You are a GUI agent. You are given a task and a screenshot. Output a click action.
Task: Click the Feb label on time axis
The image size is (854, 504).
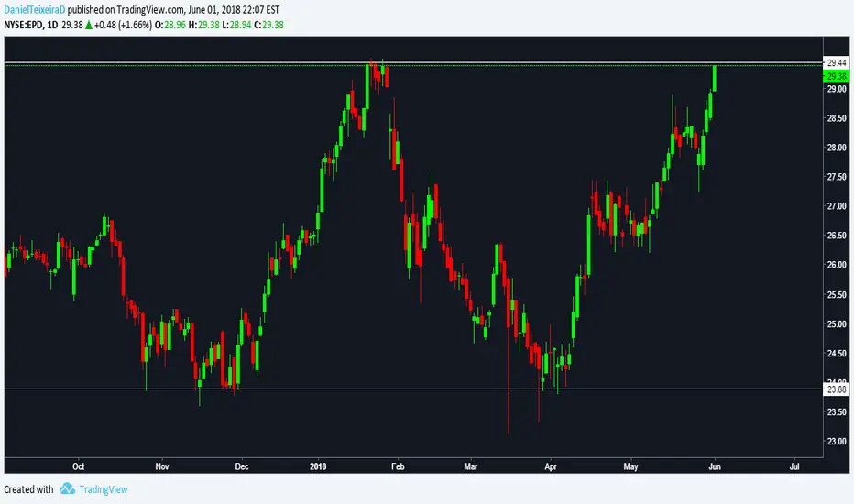(x=398, y=466)
